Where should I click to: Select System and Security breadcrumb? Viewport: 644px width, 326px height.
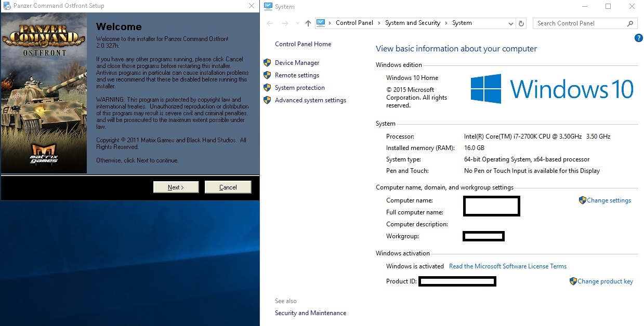coord(413,23)
